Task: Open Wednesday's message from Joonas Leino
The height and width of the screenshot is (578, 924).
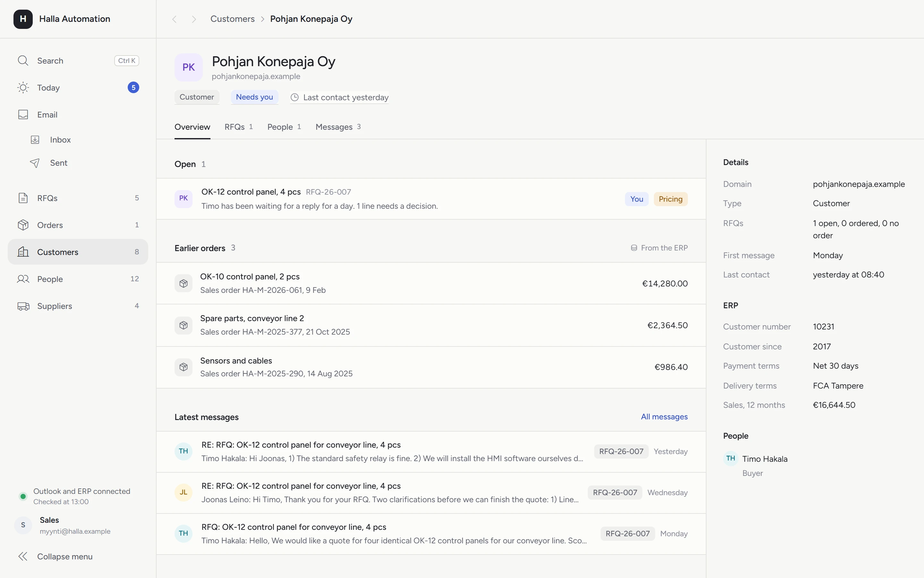Action: (431, 493)
